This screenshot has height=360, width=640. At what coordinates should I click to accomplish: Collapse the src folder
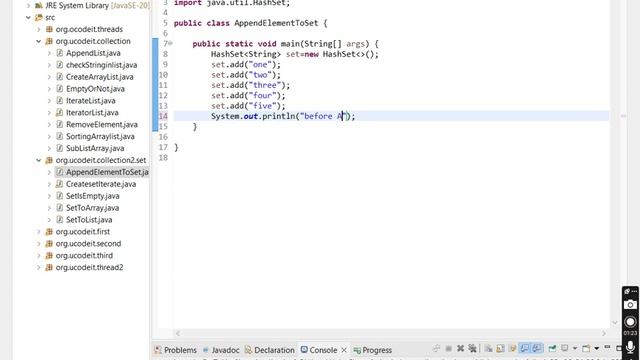tap(28, 17)
